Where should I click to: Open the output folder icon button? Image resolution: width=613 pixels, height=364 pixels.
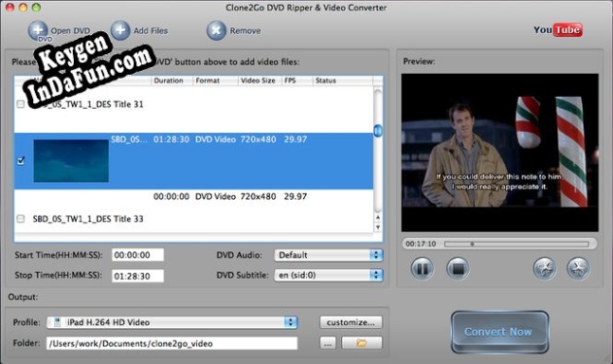coord(361,343)
